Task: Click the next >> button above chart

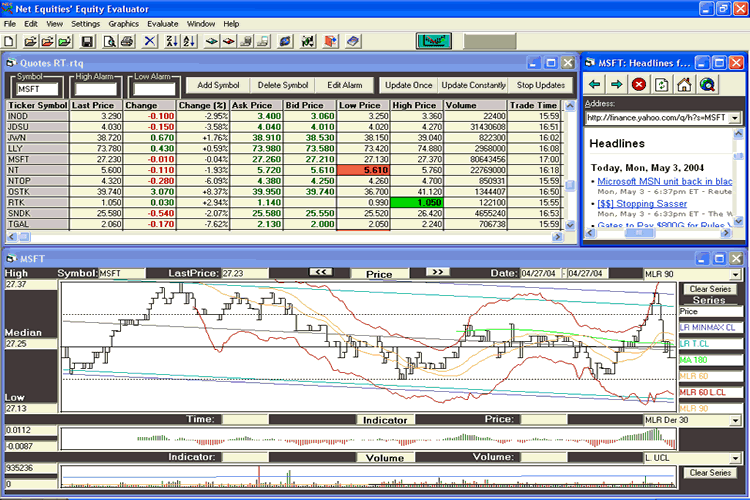Action: click(437, 272)
